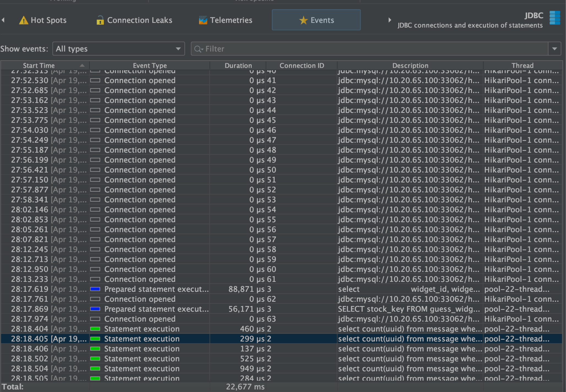This screenshot has height=392, width=566.
Task: Click the Hot Spots warning icon
Action: pos(23,20)
